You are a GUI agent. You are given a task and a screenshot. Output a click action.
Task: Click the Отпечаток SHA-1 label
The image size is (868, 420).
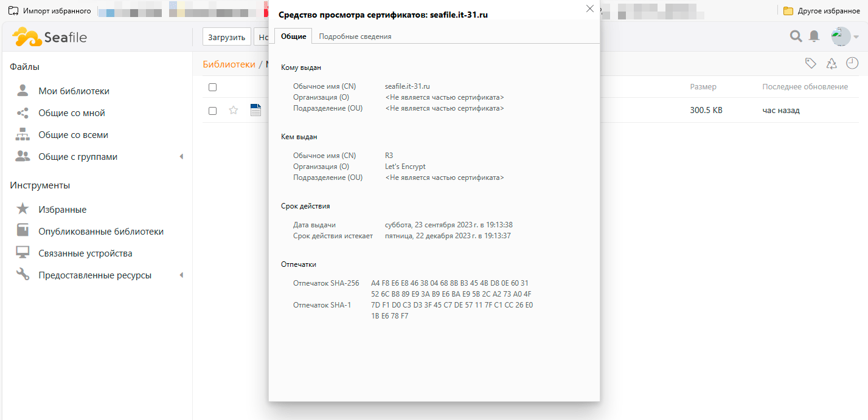(322, 305)
